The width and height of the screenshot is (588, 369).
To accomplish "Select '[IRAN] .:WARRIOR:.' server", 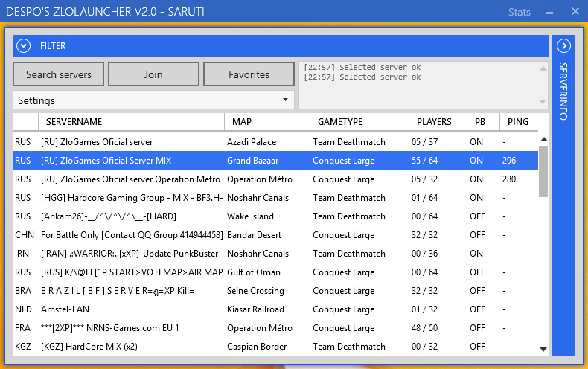I will (275, 254).
